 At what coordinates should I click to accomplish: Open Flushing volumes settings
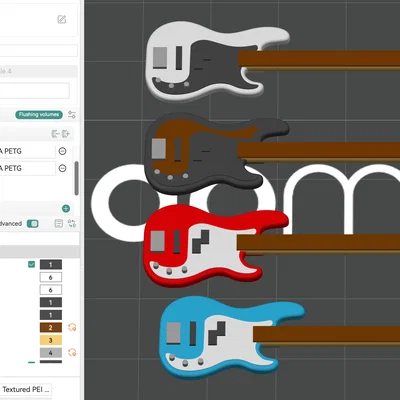[39, 115]
